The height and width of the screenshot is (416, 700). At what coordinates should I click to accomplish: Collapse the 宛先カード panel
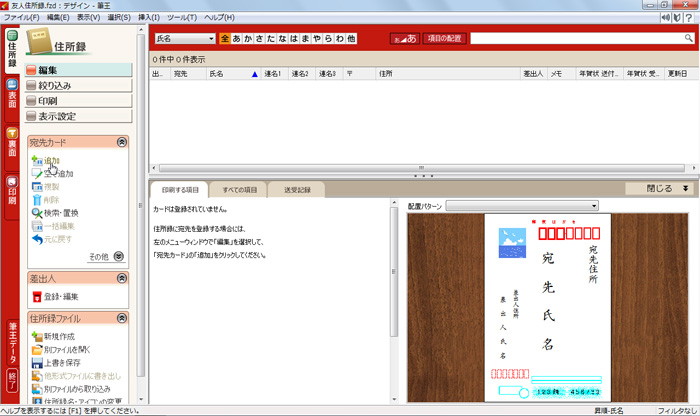[x=122, y=143]
